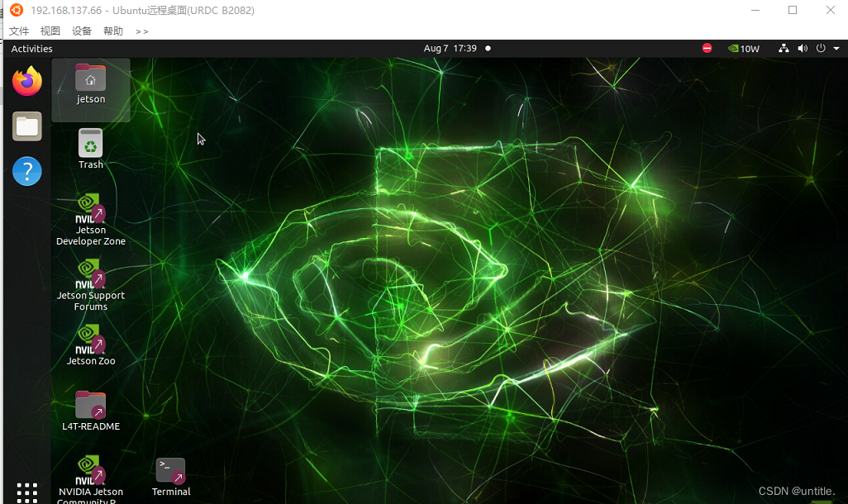
Task: Expand the >> overflow menu
Action: click(x=141, y=31)
